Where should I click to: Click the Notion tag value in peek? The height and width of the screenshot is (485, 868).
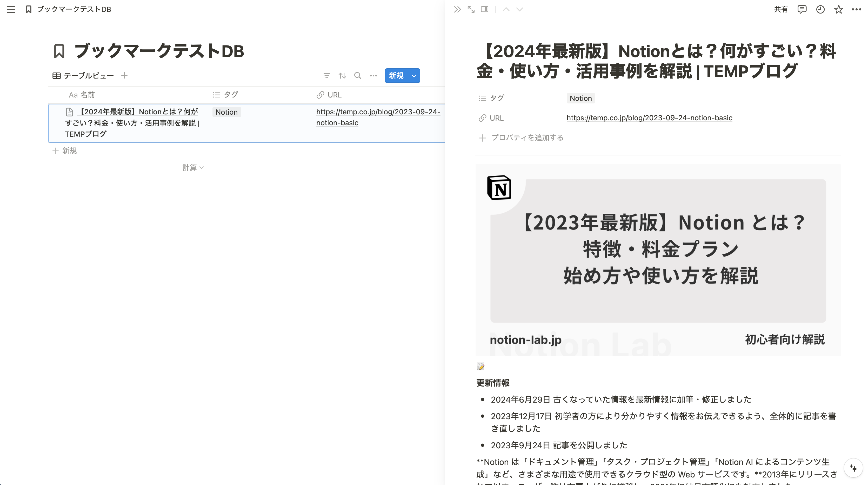point(580,98)
